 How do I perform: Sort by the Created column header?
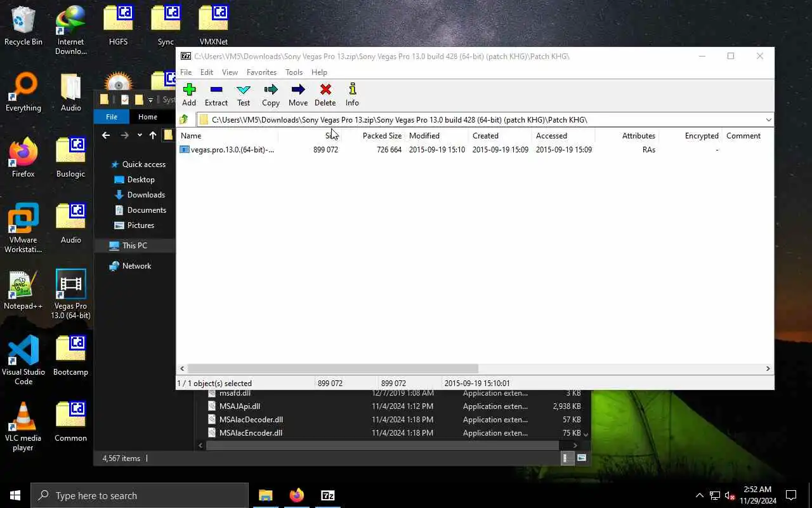(500, 136)
